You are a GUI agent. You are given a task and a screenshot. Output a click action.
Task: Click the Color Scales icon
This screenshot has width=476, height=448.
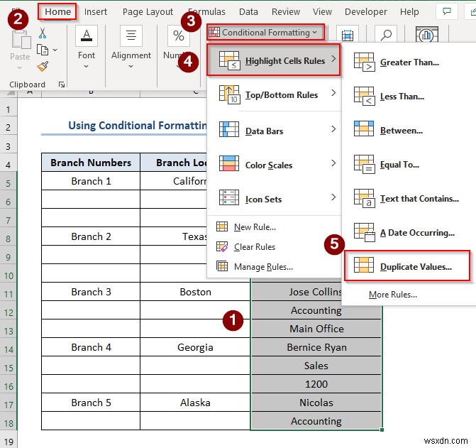point(229,163)
